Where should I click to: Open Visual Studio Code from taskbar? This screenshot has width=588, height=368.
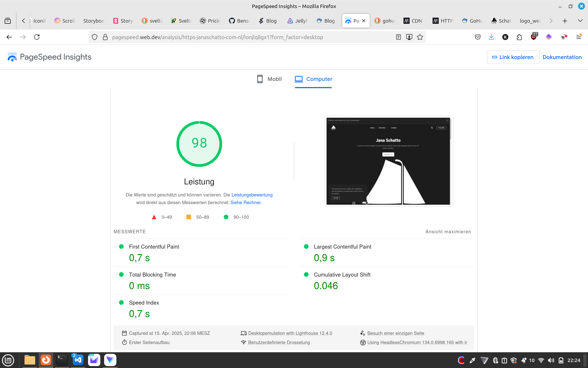coord(78,360)
